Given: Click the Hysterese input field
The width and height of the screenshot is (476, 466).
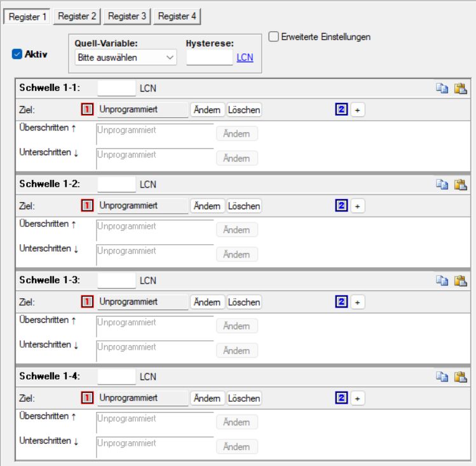Looking at the screenshot, I should pyautogui.click(x=210, y=57).
